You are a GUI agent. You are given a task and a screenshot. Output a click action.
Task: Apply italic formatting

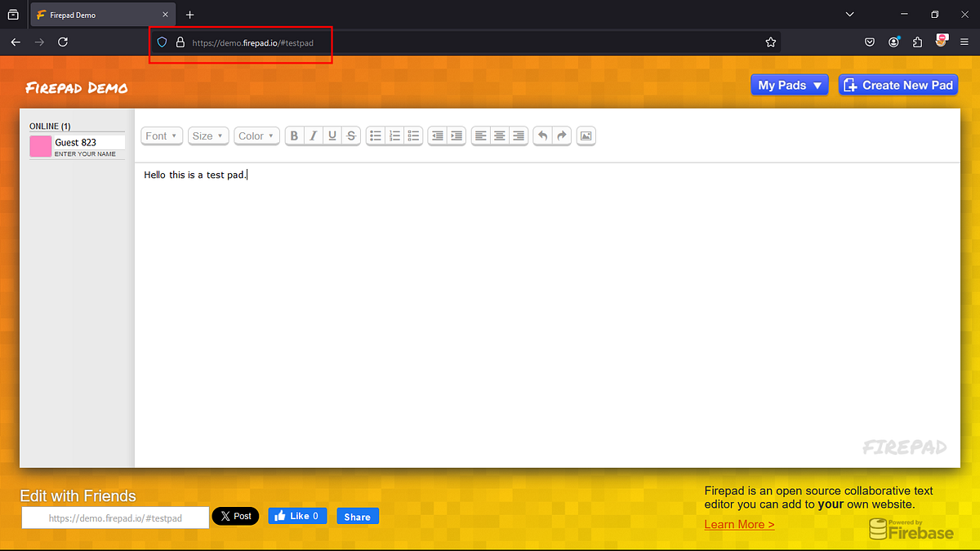[313, 136]
